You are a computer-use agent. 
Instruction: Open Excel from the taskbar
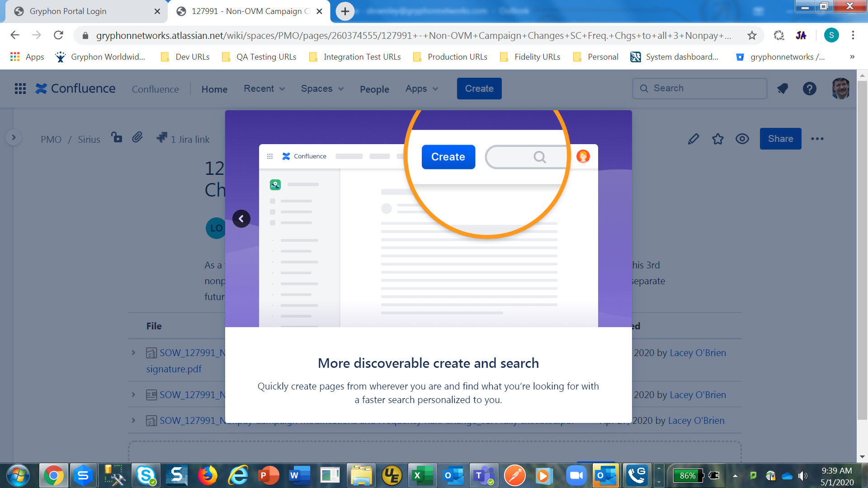(422, 475)
